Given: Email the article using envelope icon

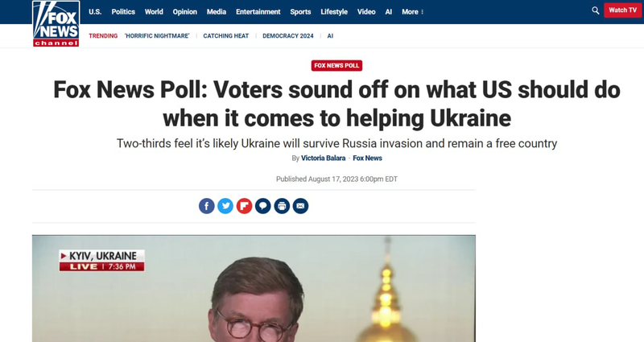Looking at the screenshot, I should (300, 206).
